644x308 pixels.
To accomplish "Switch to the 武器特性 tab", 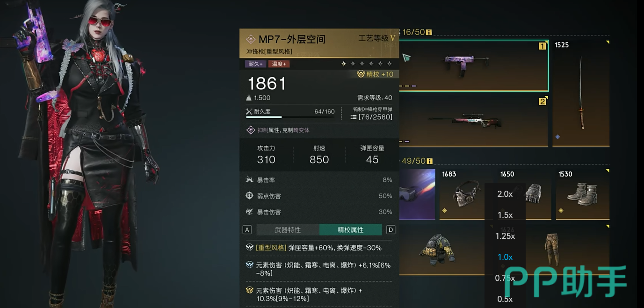I will click(288, 229).
